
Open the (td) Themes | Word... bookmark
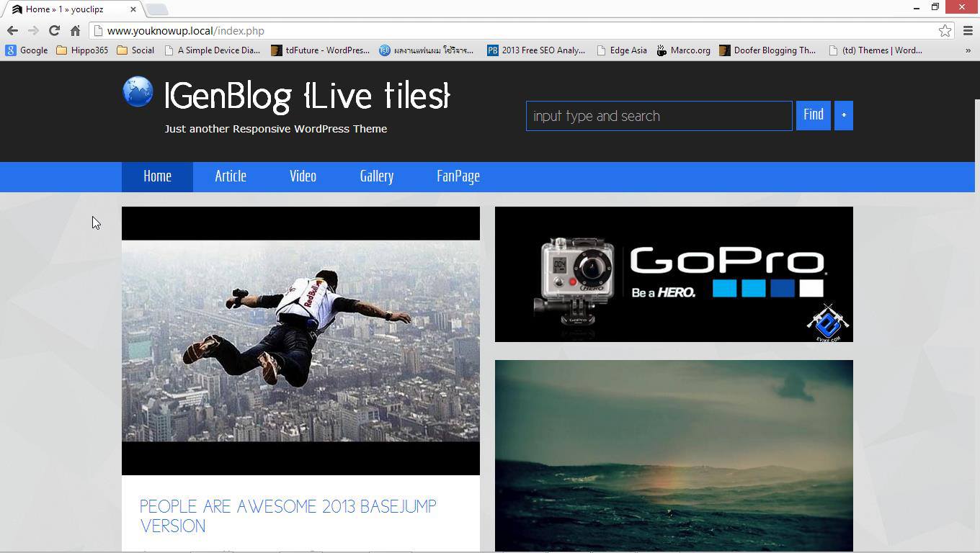coord(876,50)
